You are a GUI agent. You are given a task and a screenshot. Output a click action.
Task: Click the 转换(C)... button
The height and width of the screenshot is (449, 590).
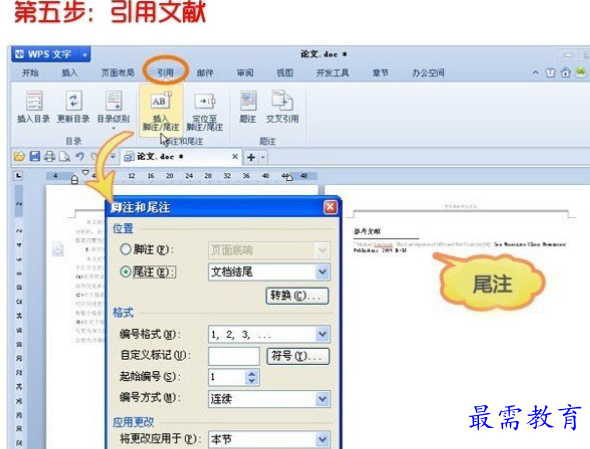[x=297, y=296]
